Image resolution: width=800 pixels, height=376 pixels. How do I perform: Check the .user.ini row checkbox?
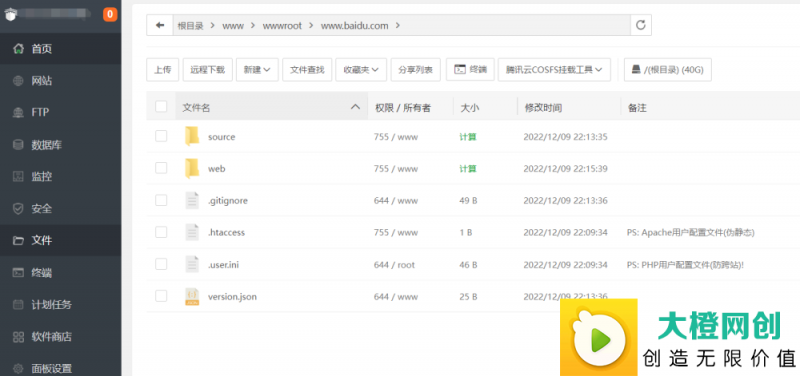click(161, 264)
